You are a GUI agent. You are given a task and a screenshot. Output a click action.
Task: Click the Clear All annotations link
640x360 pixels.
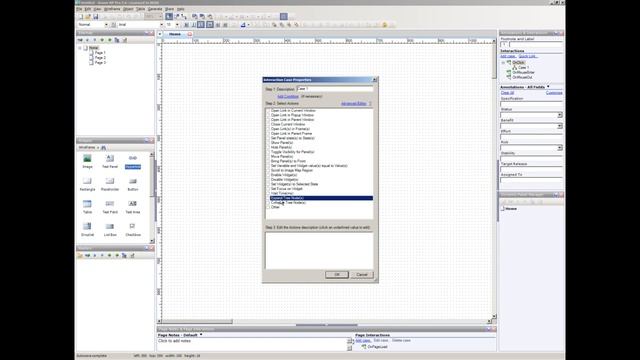point(507,93)
